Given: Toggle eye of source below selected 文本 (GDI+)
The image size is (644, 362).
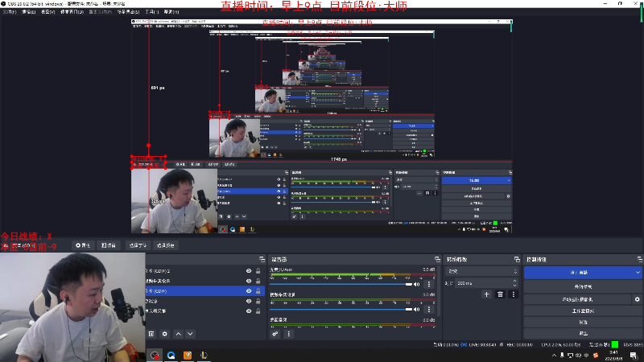Looking at the screenshot, I should click(x=249, y=301).
